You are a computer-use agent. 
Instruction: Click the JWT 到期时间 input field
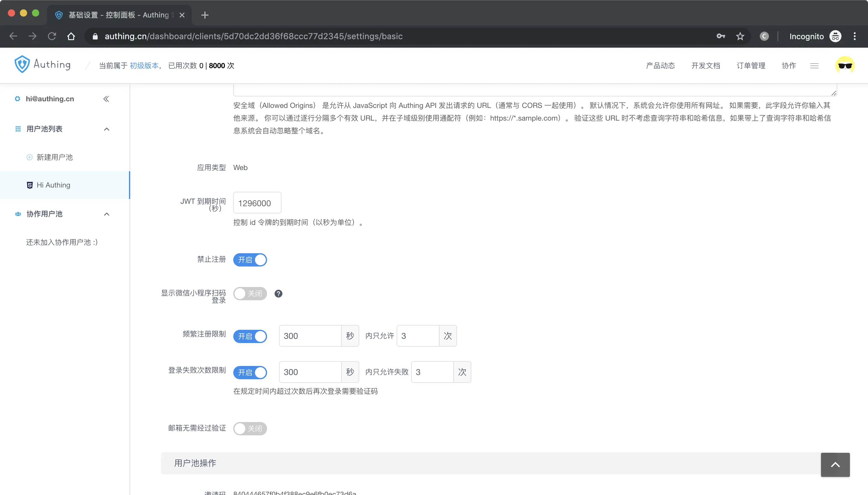coord(257,203)
